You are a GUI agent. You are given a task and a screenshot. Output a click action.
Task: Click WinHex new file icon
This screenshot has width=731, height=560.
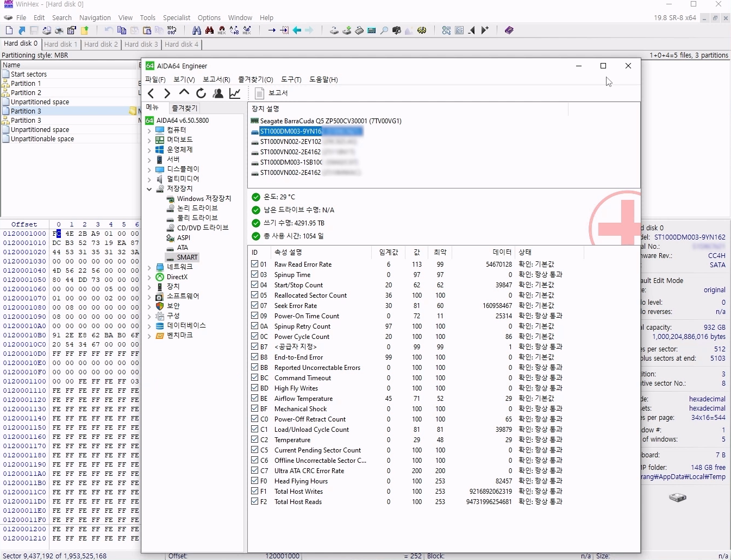[x=9, y=30]
